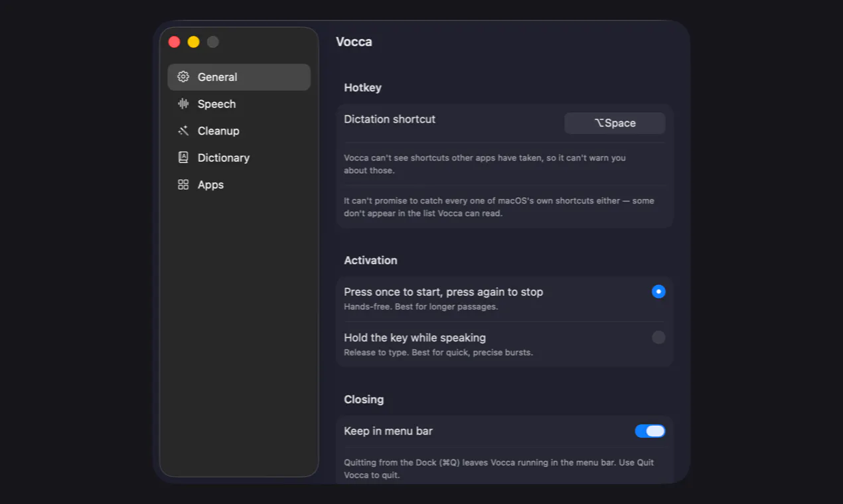Click the Activation section heading
The image size is (843, 504).
370,261
